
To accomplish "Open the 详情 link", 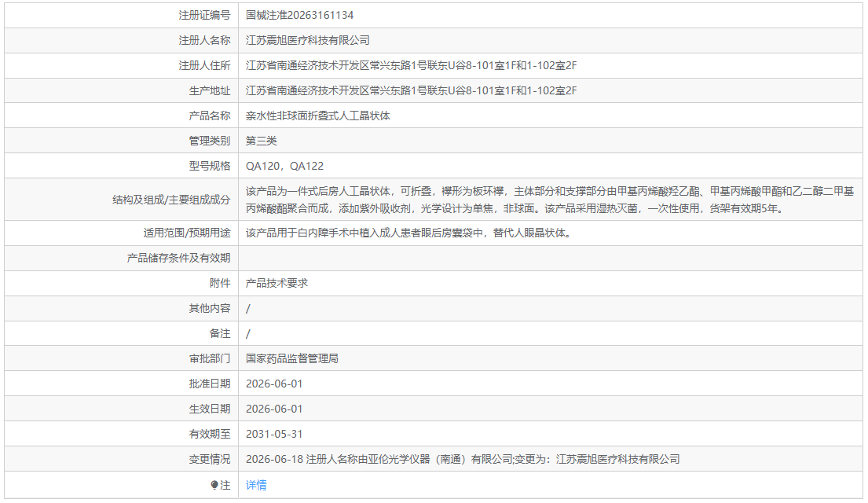I will [256, 485].
